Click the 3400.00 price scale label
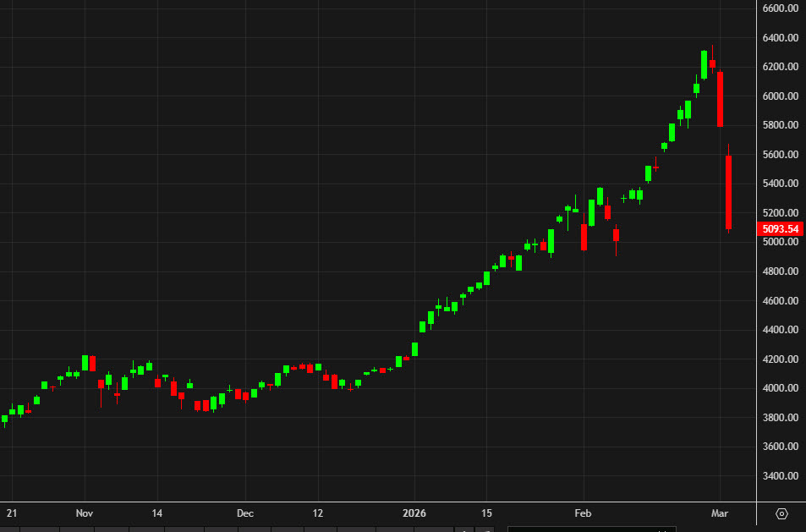Viewport: 806px width, 532px height. pyautogui.click(x=779, y=475)
